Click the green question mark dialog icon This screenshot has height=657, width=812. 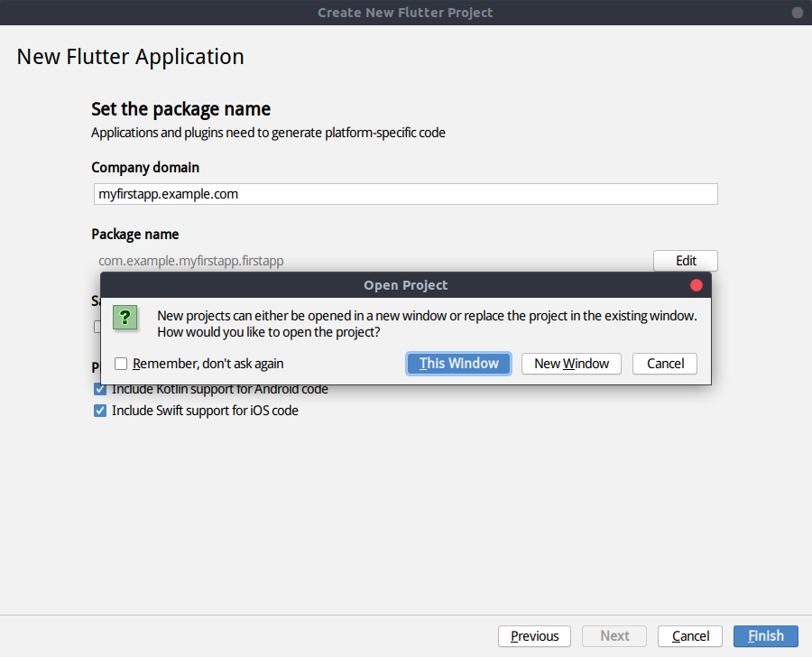pos(125,318)
